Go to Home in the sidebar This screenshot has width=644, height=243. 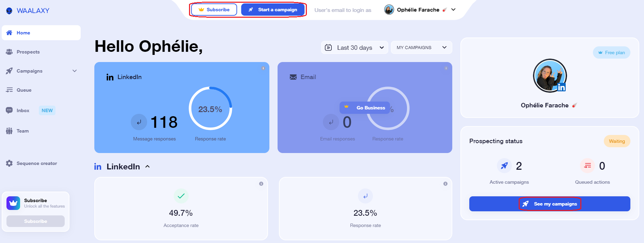[x=41, y=33]
